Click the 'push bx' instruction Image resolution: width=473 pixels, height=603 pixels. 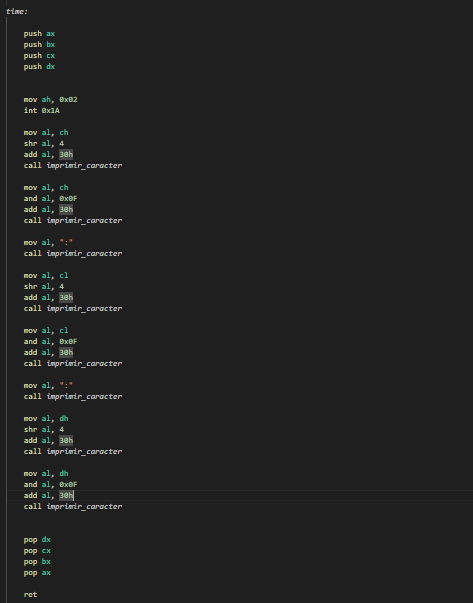click(x=39, y=45)
